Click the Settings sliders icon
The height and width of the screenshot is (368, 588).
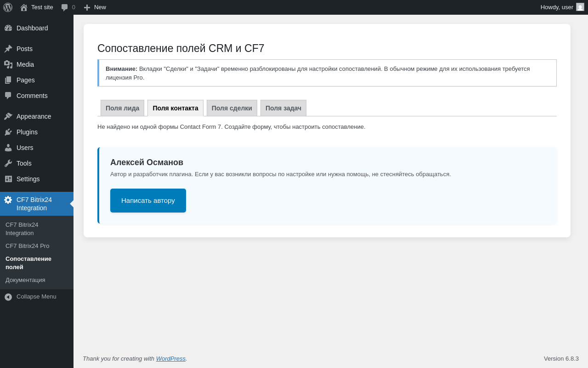(x=8, y=179)
